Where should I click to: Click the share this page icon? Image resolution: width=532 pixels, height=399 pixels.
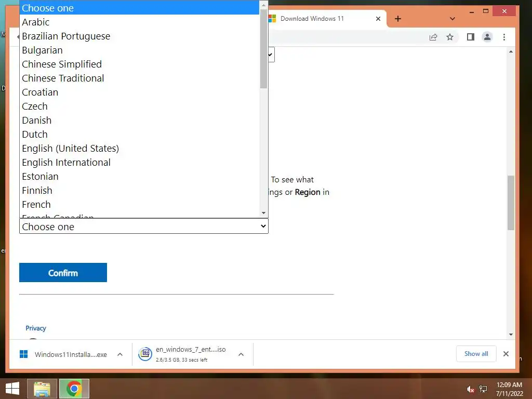pyautogui.click(x=433, y=37)
